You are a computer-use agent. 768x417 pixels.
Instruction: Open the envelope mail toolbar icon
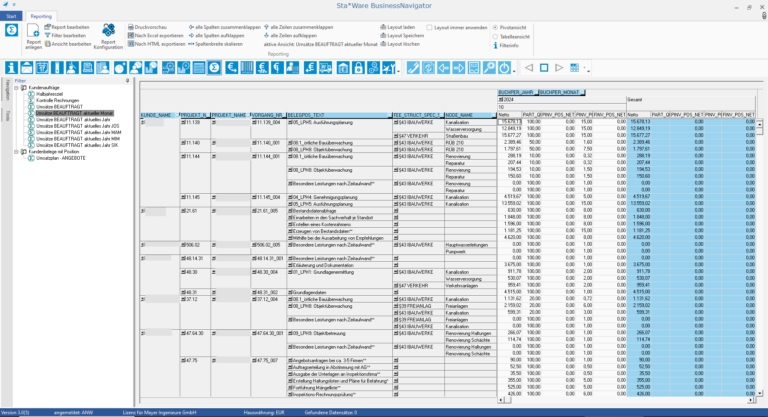pyautogui.click(x=26, y=68)
